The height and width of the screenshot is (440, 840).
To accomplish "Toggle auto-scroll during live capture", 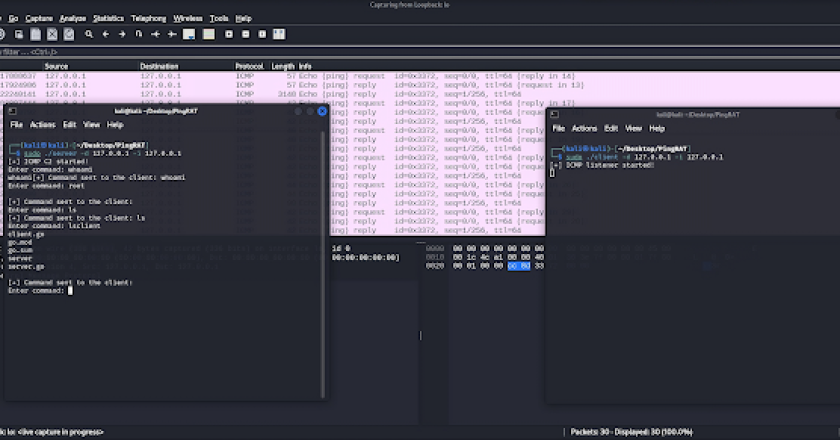I will click(x=190, y=34).
